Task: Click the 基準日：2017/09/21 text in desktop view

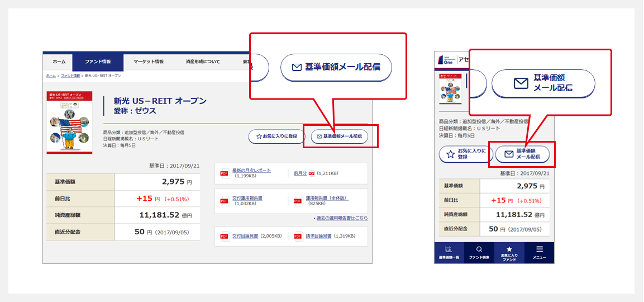Action: coord(175,166)
